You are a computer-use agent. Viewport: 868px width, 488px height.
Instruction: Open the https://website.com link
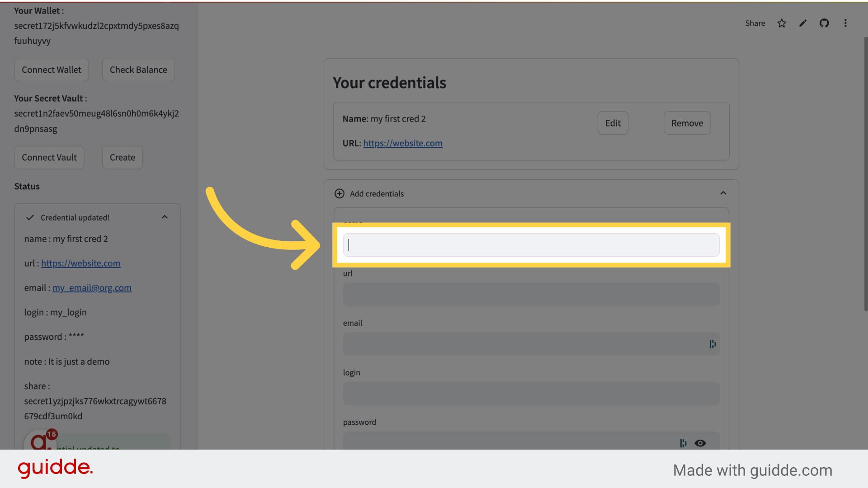tap(402, 143)
